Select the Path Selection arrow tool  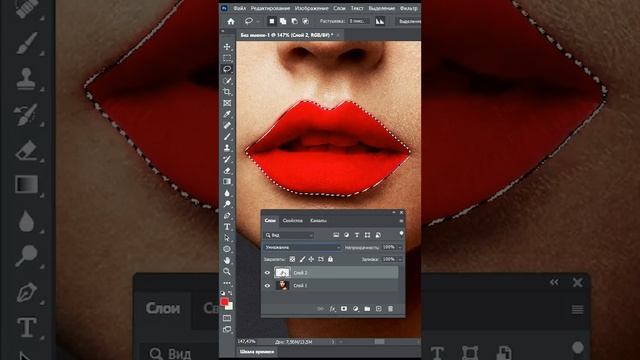(227, 238)
